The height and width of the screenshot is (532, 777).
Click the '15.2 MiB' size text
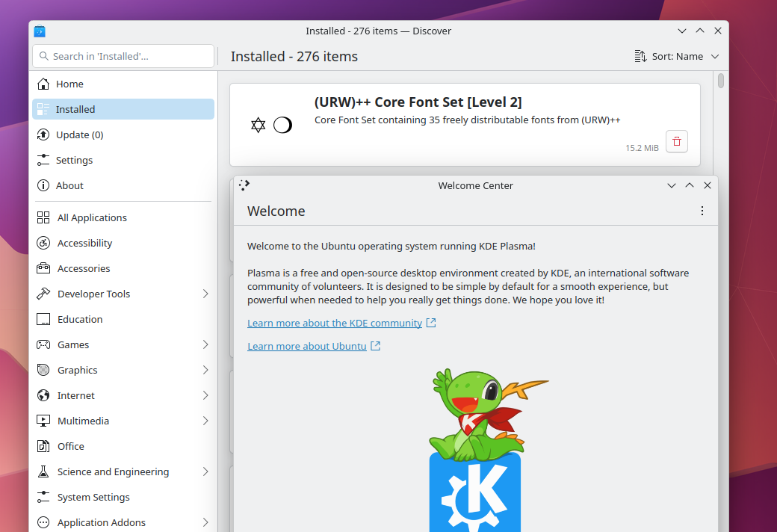(642, 148)
